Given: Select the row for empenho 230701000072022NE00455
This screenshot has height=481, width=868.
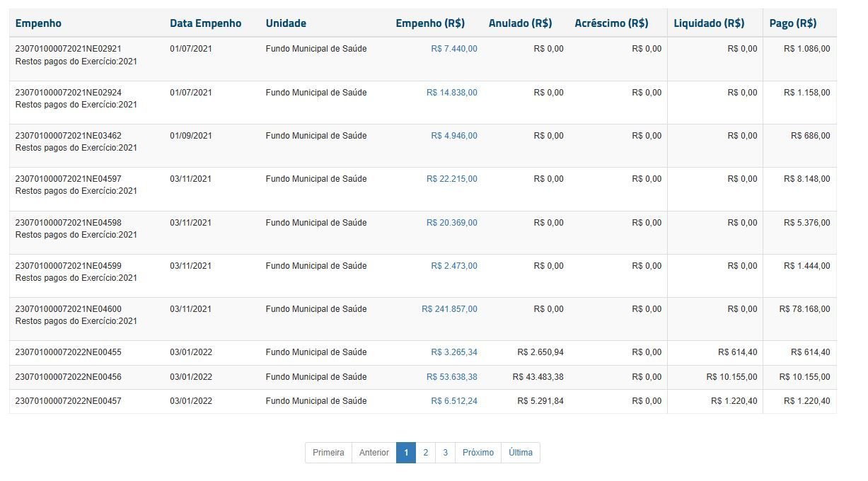Looking at the screenshot, I should (68, 352).
